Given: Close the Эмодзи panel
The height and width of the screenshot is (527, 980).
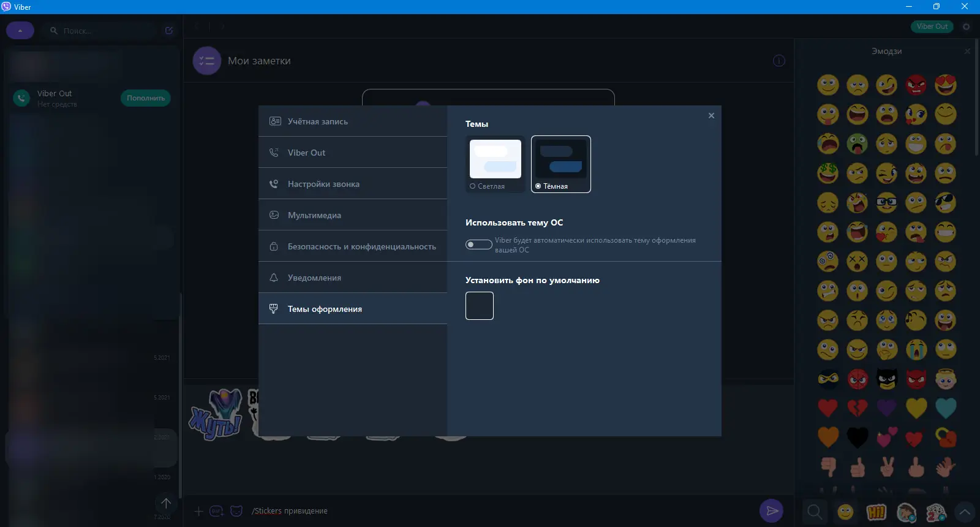Looking at the screenshot, I should click(967, 51).
